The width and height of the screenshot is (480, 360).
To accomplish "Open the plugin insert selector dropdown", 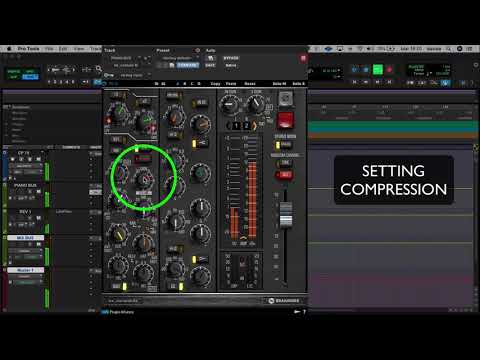I will pyautogui.click(x=126, y=65).
